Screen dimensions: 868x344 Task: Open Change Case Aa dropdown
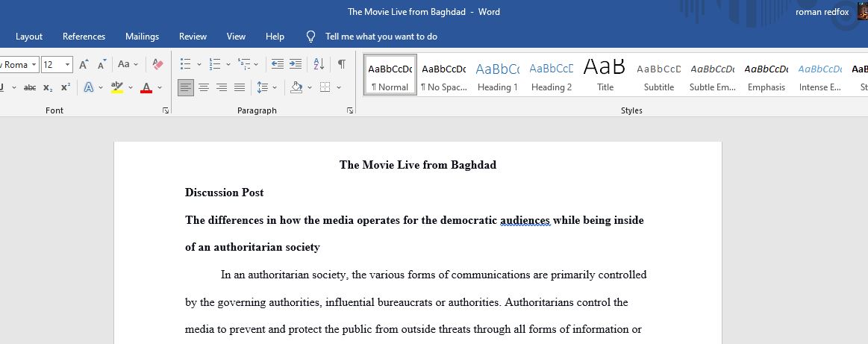point(128,64)
